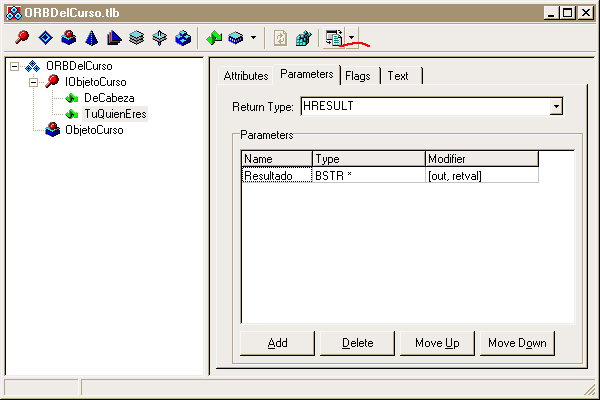Click the Export to IDL icon
Image resolution: width=600 pixels, height=400 pixels.
tap(334, 38)
